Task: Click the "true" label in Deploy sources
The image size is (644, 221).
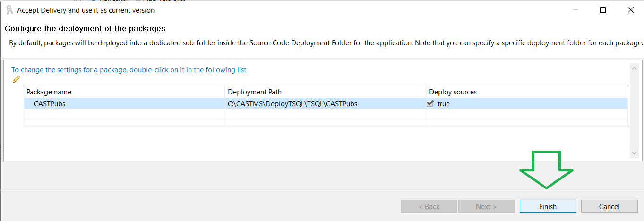Action: (444, 104)
